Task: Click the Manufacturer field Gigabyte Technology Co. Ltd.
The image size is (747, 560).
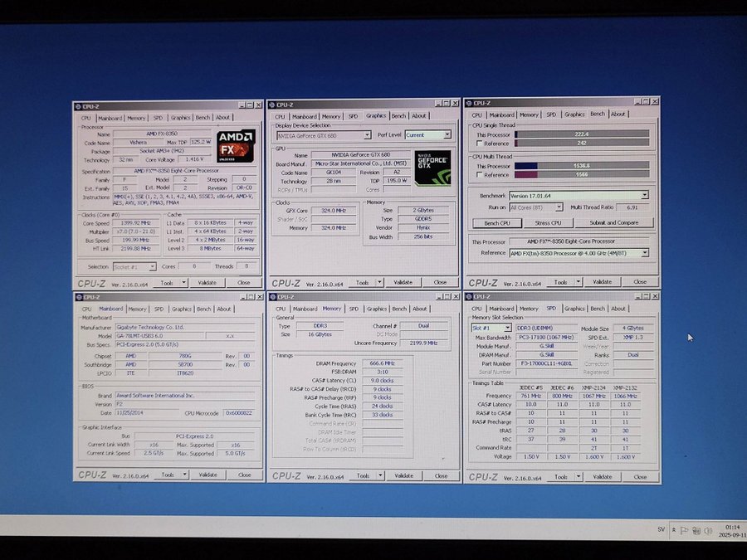Action: click(x=185, y=327)
